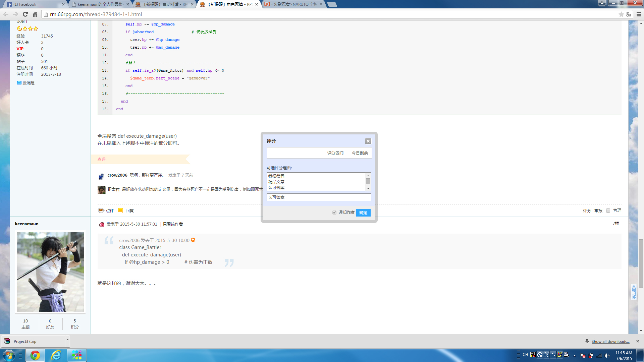The width and height of the screenshot is (644, 362).
Task: Close the downloads bar
Action: 638,341
